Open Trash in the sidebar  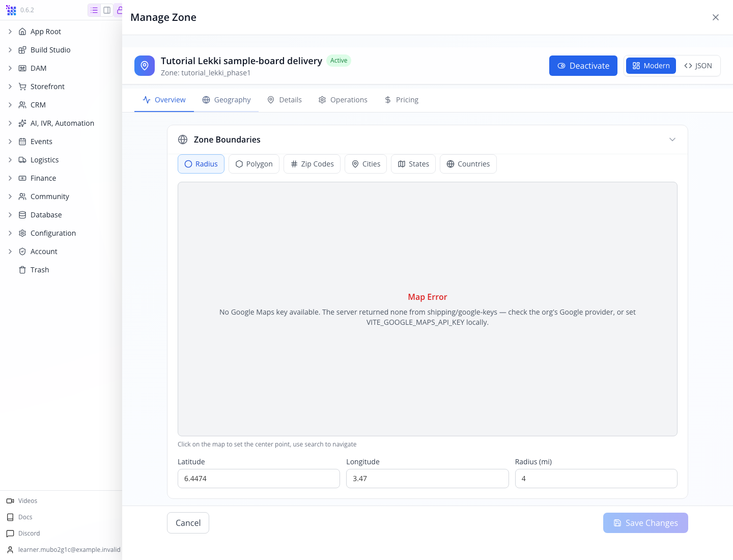pyautogui.click(x=40, y=270)
